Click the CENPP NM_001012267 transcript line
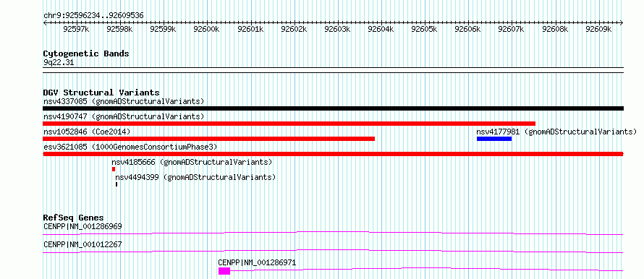644x279 pixels. pos(333,251)
